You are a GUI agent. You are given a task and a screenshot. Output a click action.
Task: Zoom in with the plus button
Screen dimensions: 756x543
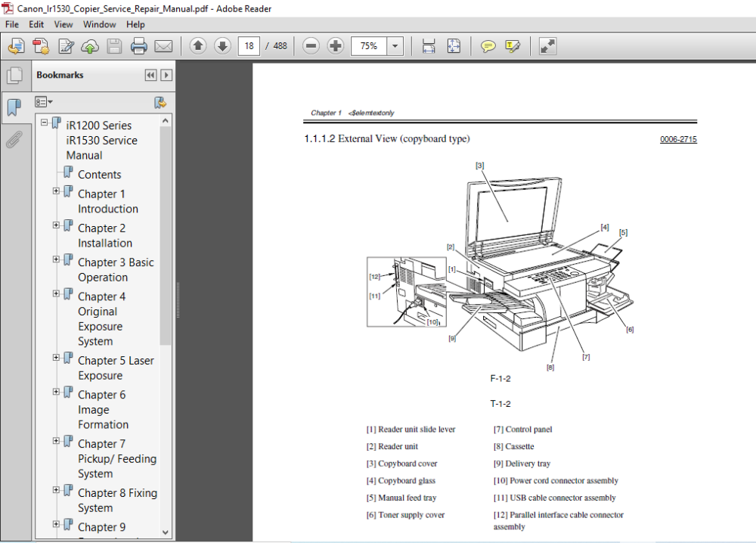[x=335, y=46]
